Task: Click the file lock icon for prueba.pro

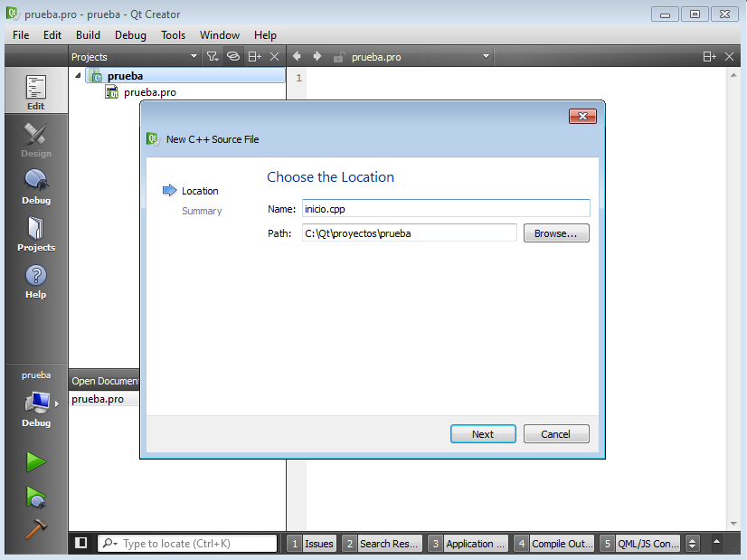Action: click(x=339, y=57)
